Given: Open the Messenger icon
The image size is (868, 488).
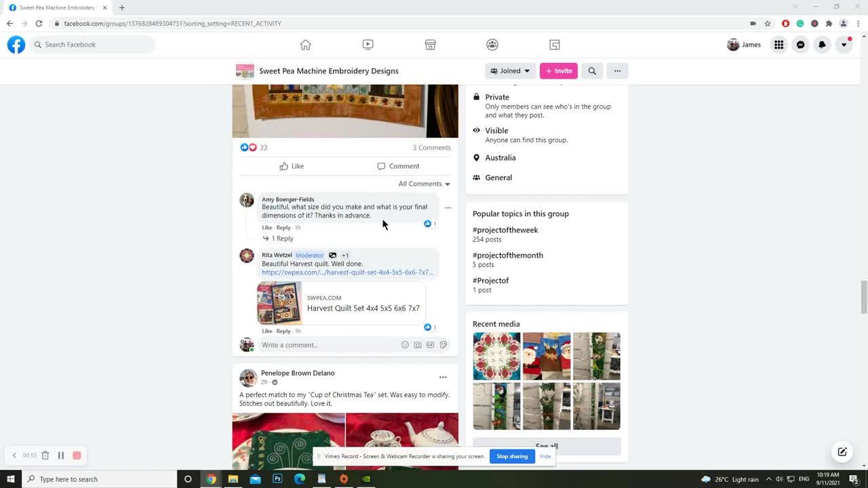Looking at the screenshot, I should click(x=801, y=45).
